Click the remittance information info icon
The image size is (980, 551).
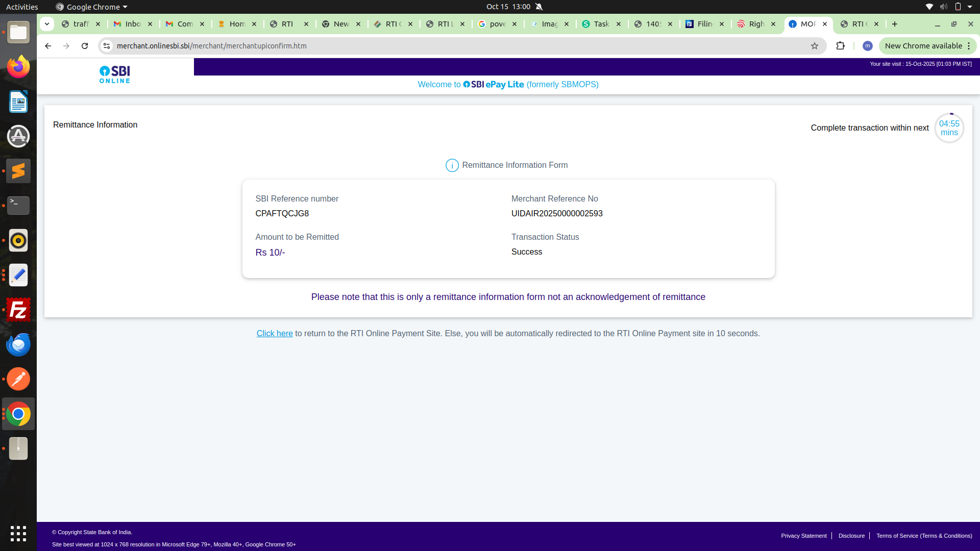pos(452,165)
